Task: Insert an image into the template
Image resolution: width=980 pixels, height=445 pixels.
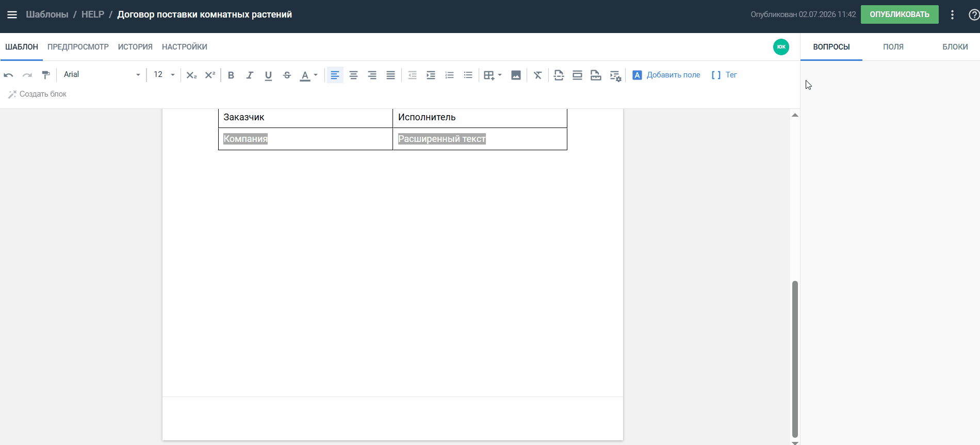Action: [516, 75]
